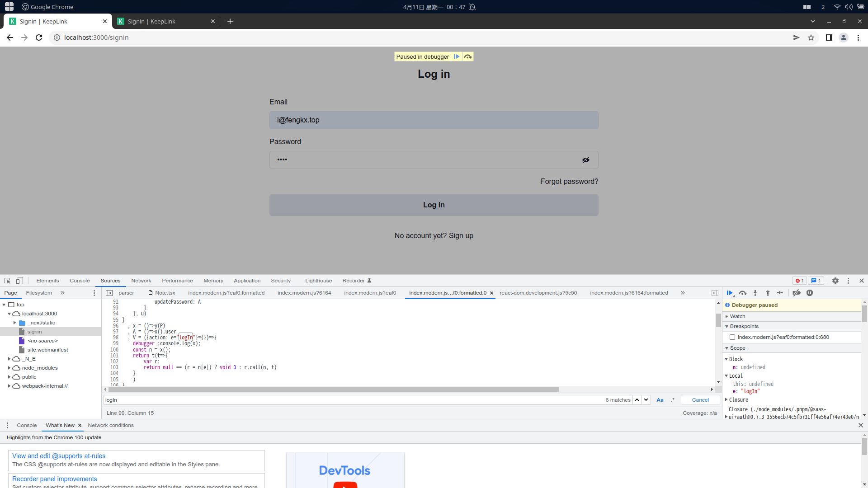
Task: Select the inspect element tool
Action: click(x=7, y=281)
